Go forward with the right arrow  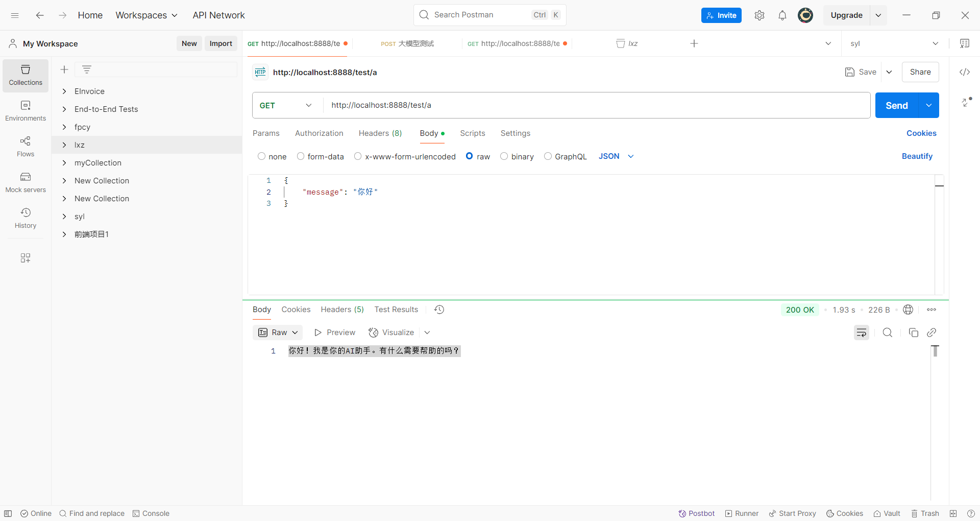coord(62,15)
